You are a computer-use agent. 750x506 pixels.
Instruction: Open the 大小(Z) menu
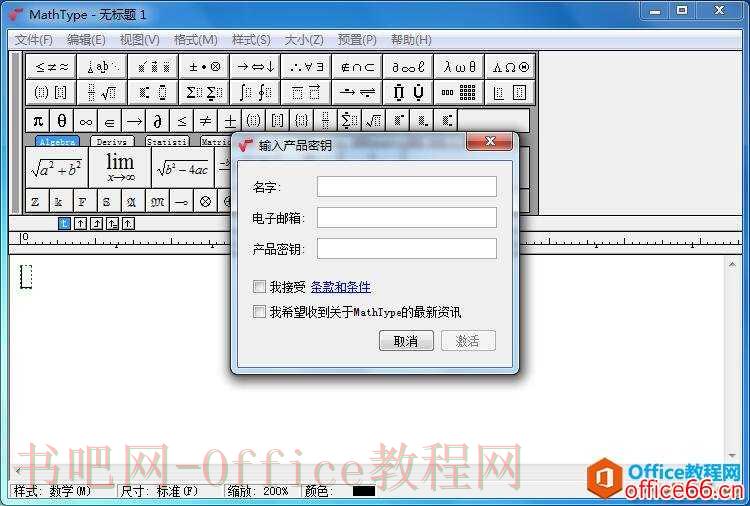point(304,39)
